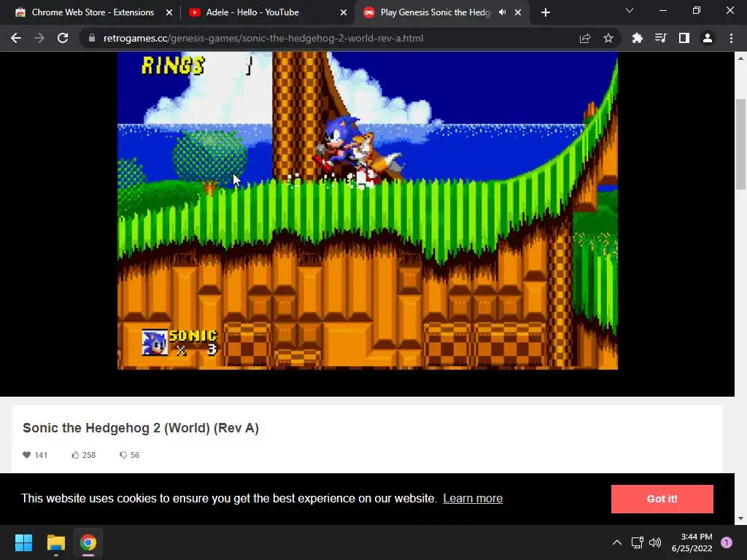Click inside the Sonic game canvas
This screenshot has height=560, width=747.
click(x=368, y=211)
